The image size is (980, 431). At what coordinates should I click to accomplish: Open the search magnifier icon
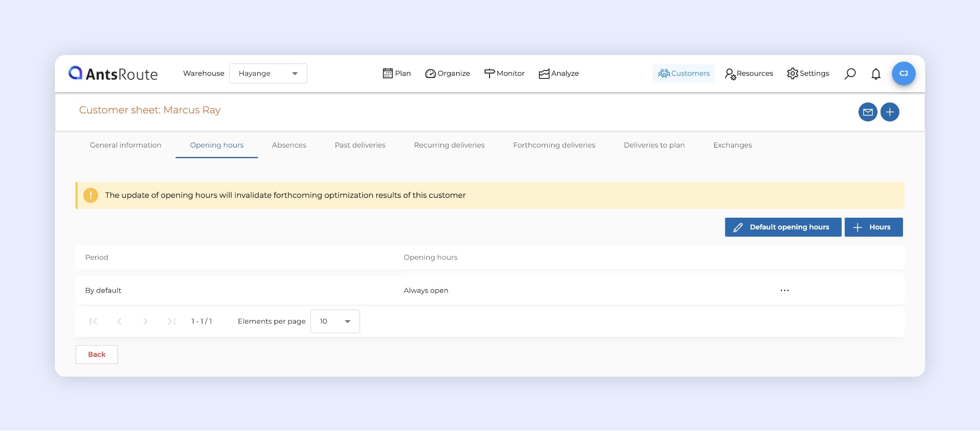coord(850,74)
